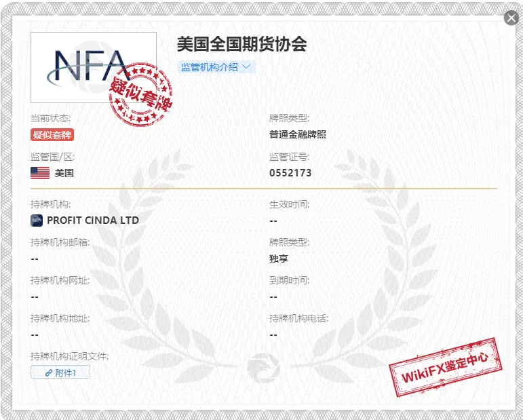This screenshot has width=523, height=420.
Task: Click the 到期时间 label
Action: click(x=289, y=280)
